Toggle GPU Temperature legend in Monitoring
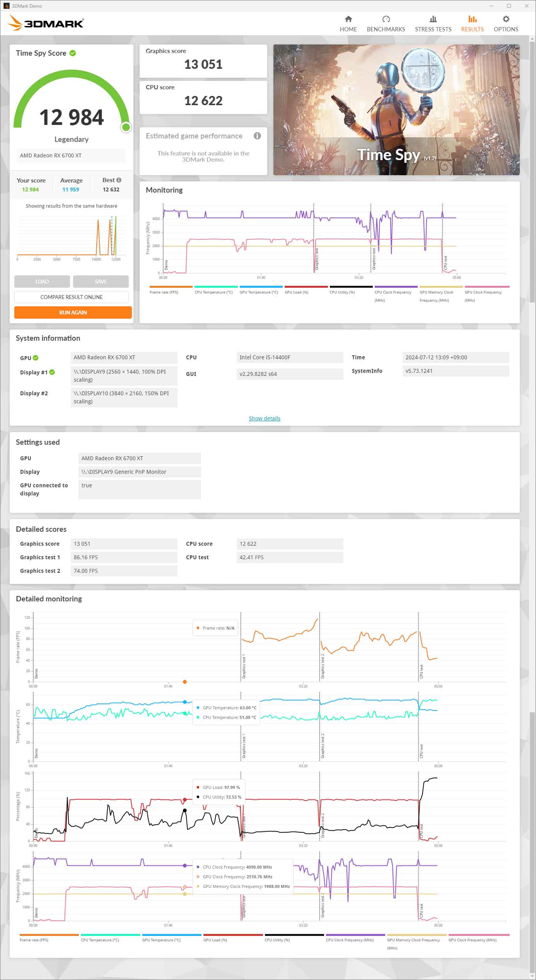 [x=261, y=290]
